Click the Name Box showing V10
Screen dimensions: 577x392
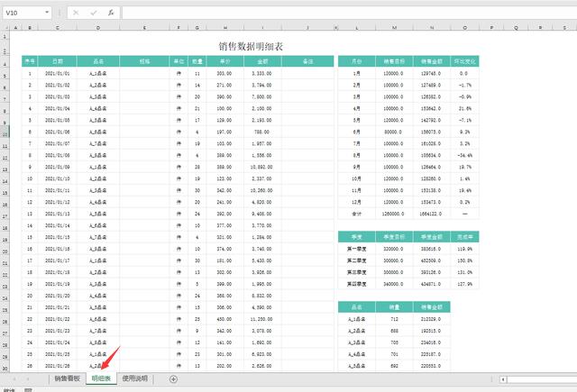(x=23, y=14)
